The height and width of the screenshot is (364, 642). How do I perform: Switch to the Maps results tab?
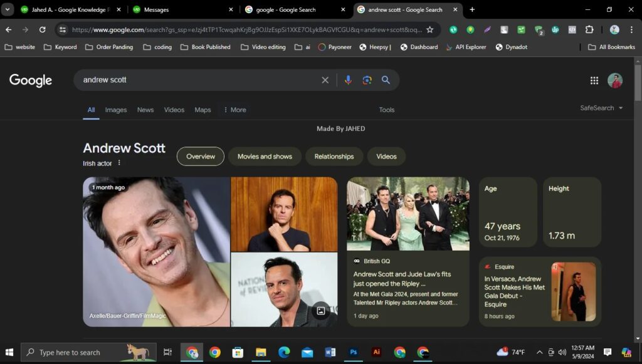tap(203, 110)
